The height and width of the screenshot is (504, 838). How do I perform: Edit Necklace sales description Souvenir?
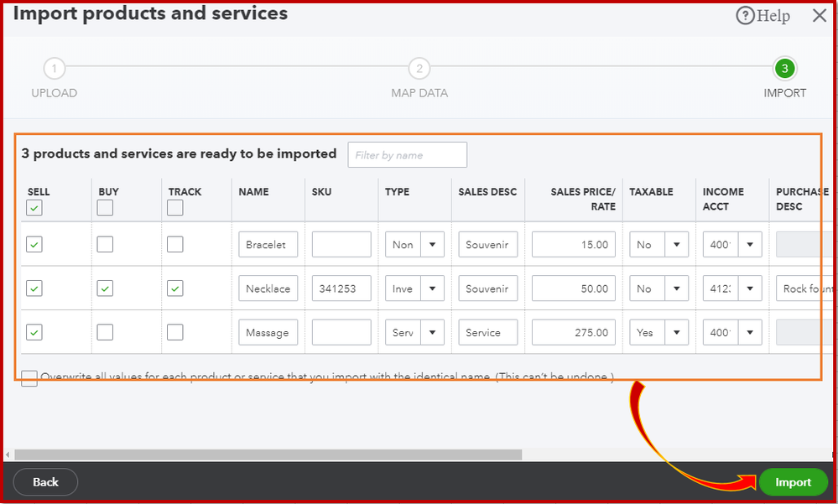(x=488, y=288)
